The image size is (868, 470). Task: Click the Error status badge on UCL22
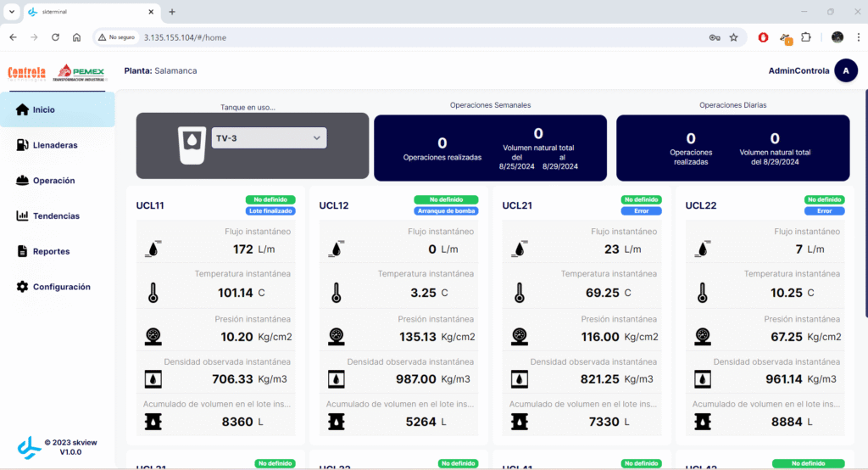824,210
